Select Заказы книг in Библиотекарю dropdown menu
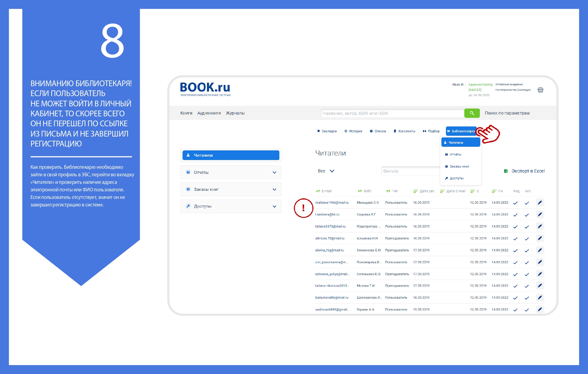 (459, 166)
